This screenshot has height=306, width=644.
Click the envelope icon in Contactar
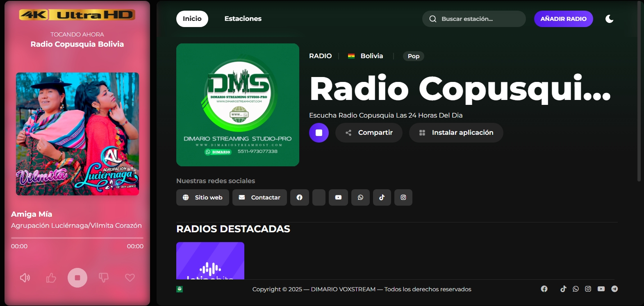pos(242,197)
